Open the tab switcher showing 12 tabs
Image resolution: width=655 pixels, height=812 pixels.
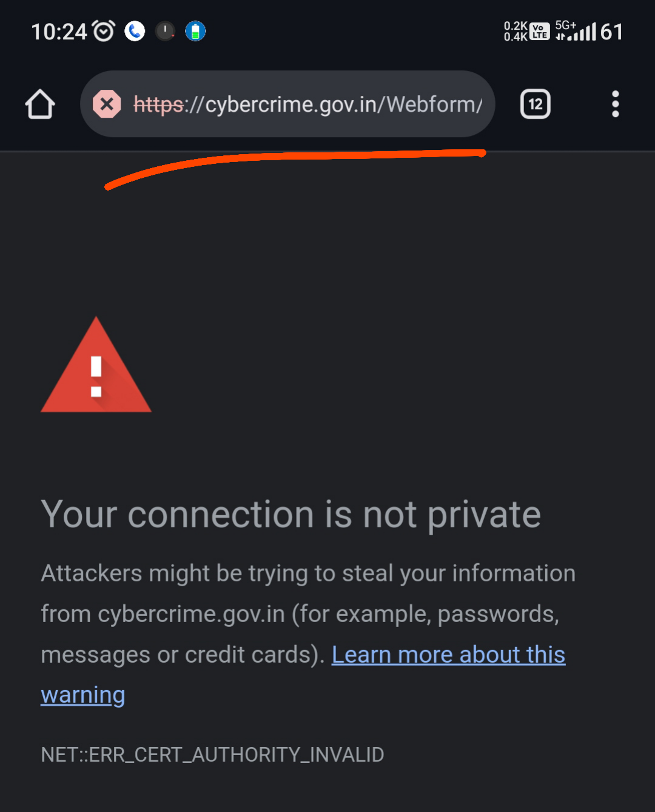pos(535,104)
